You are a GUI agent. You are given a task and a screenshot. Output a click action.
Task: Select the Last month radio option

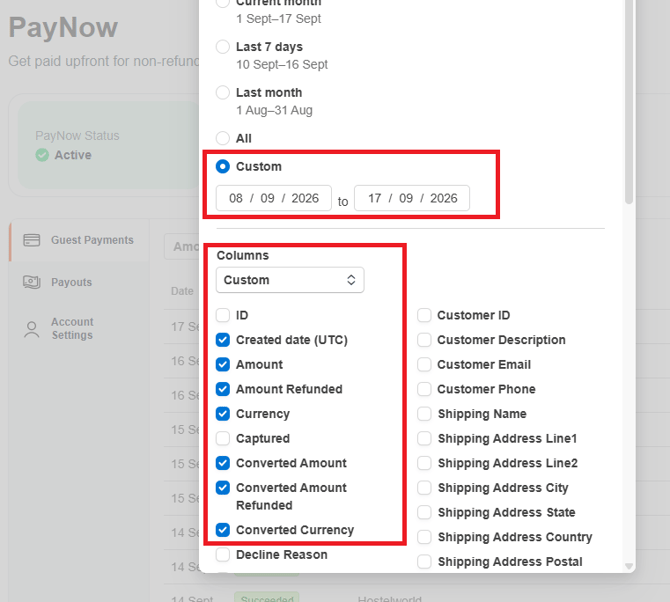(x=223, y=92)
